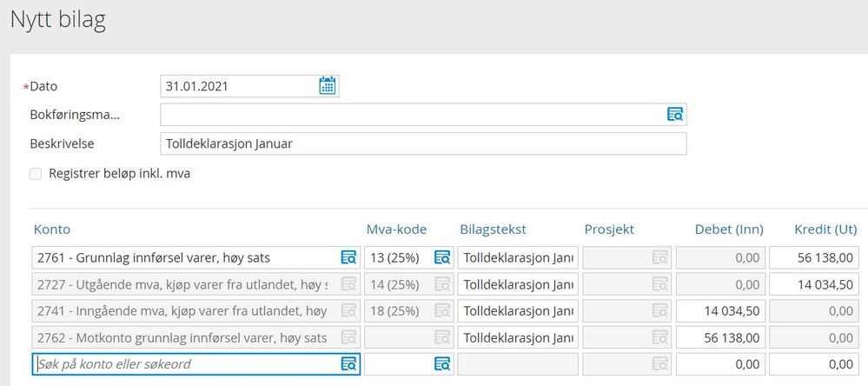The height and width of the screenshot is (386, 868).
Task: Click the Konto column header
Action: point(52,230)
